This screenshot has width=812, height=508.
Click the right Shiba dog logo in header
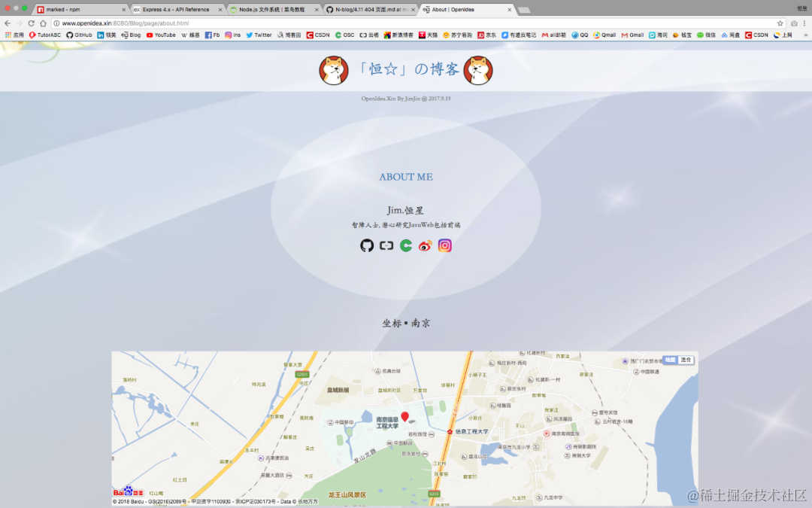[478, 71]
